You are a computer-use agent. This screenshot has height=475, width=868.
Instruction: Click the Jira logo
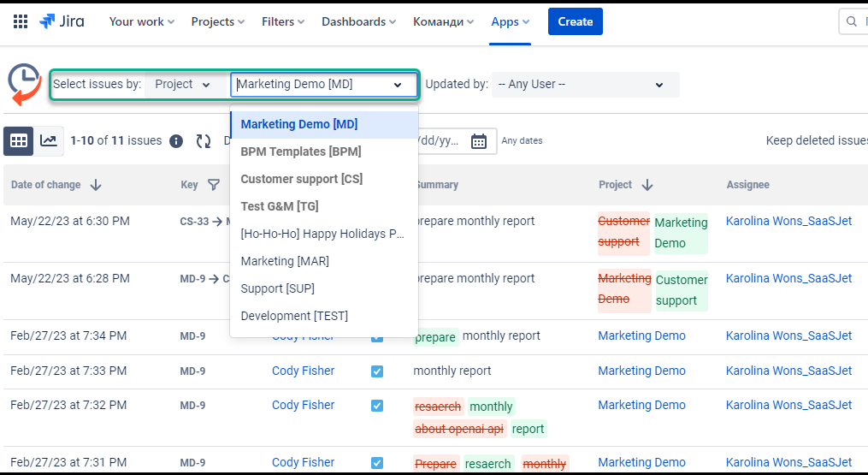click(x=62, y=21)
